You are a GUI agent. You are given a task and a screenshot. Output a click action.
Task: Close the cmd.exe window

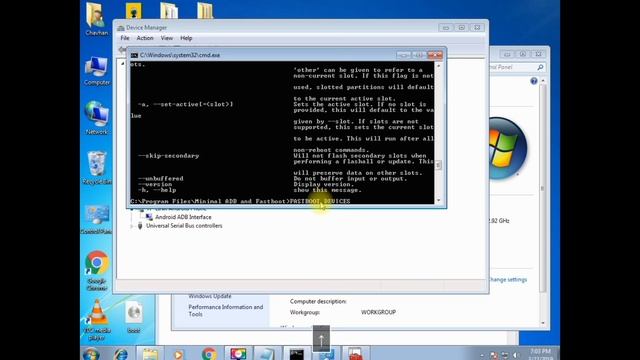pyautogui.click(x=435, y=55)
